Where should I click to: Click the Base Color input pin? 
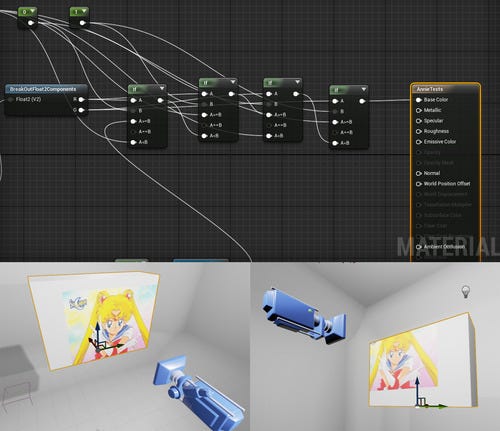[419, 100]
